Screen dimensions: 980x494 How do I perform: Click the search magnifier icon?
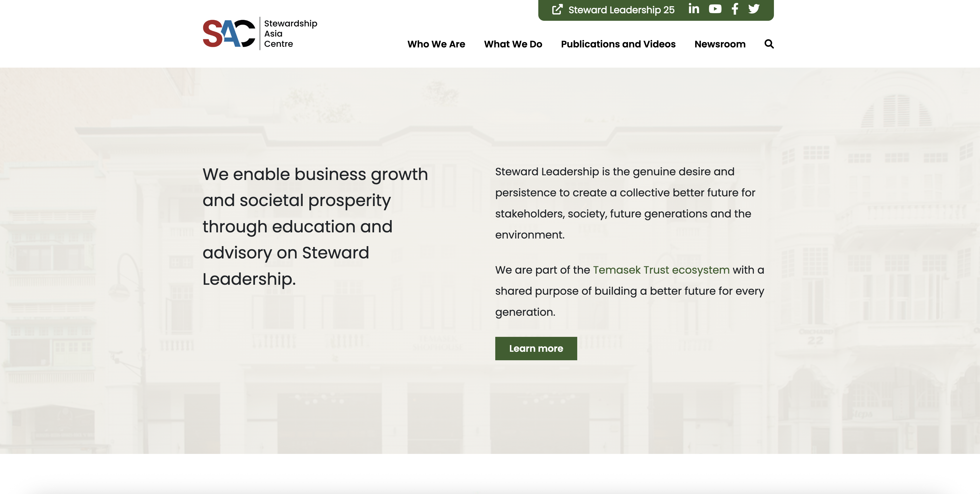(769, 44)
